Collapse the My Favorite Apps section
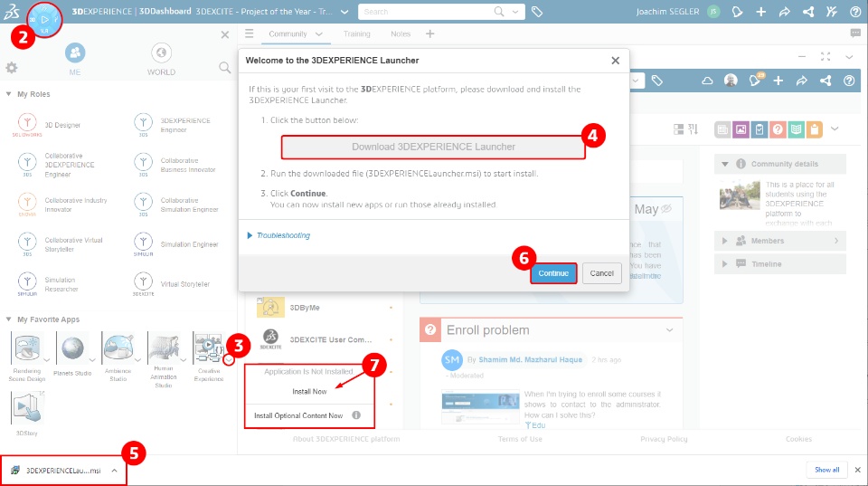This screenshot has width=868, height=486. (x=8, y=319)
